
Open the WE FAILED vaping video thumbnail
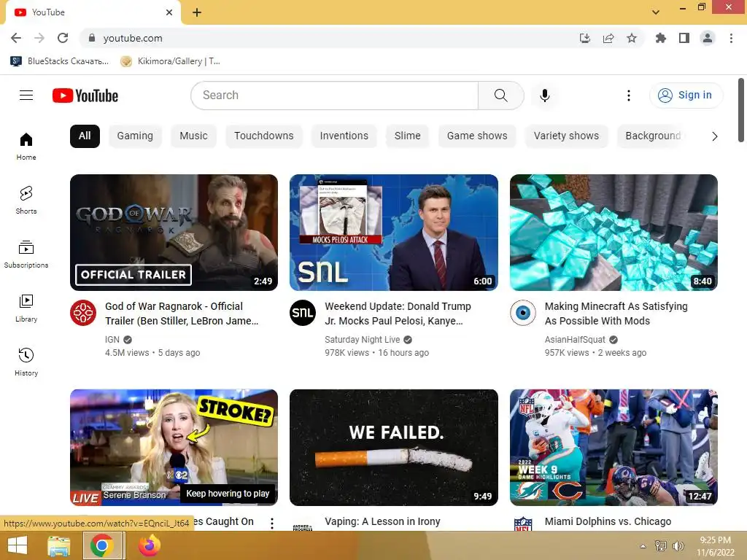pyautogui.click(x=393, y=447)
